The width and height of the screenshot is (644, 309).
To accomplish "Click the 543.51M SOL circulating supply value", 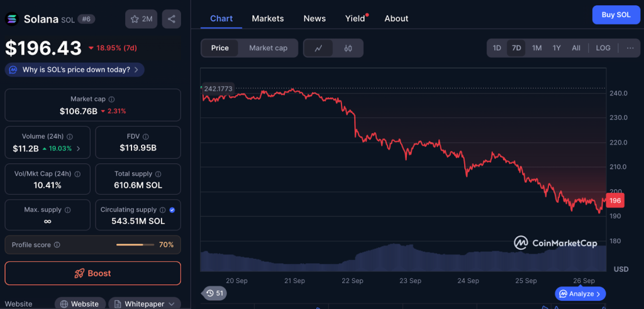I will point(138,221).
